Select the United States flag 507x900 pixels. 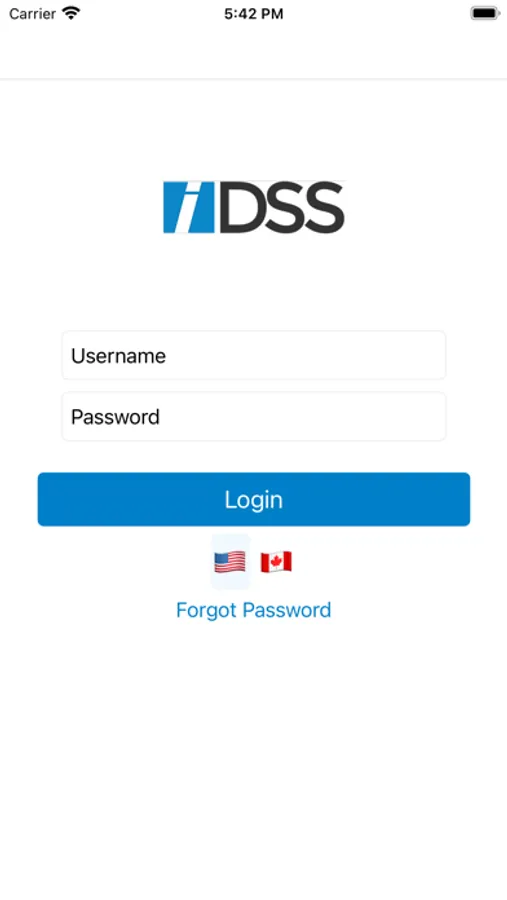pyautogui.click(x=230, y=561)
